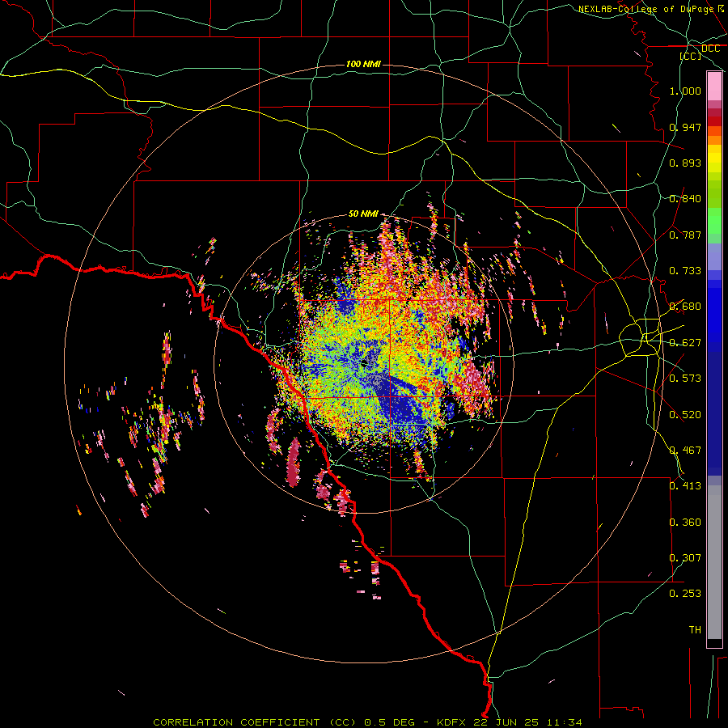Click the gray band of the color bar

point(714,562)
